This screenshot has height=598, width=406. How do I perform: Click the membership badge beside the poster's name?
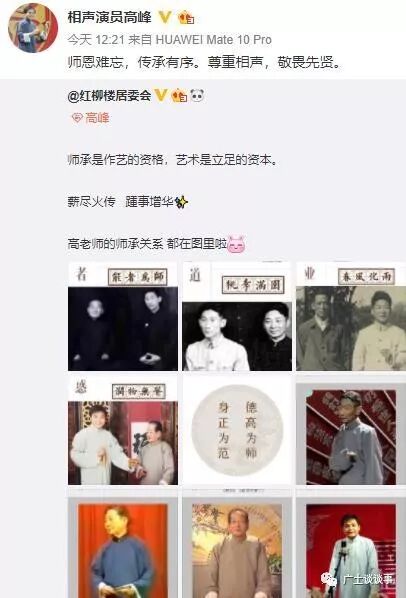[x=186, y=17]
